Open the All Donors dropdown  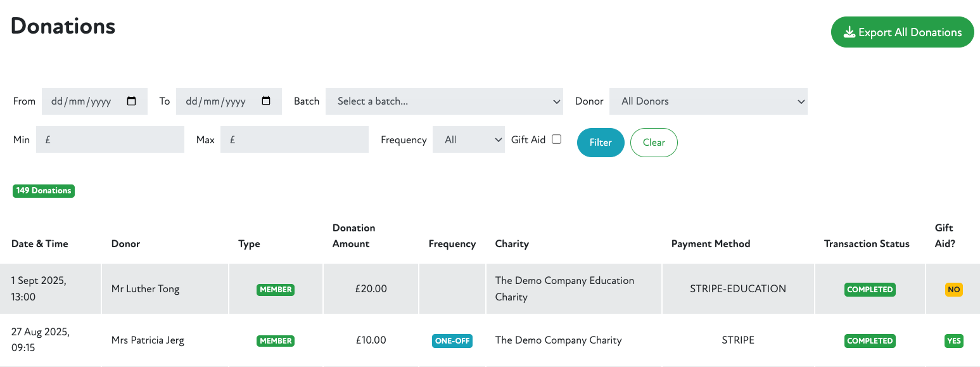point(708,101)
